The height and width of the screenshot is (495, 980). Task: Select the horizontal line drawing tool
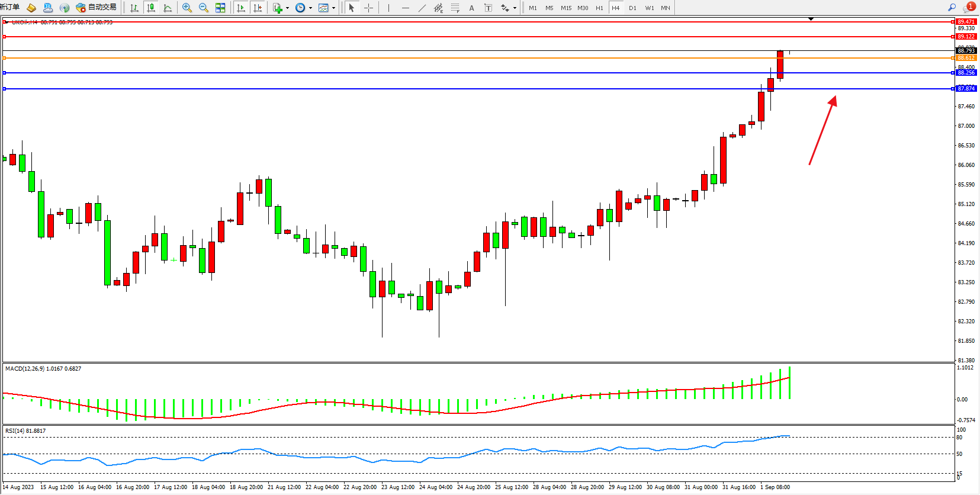[405, 8]
